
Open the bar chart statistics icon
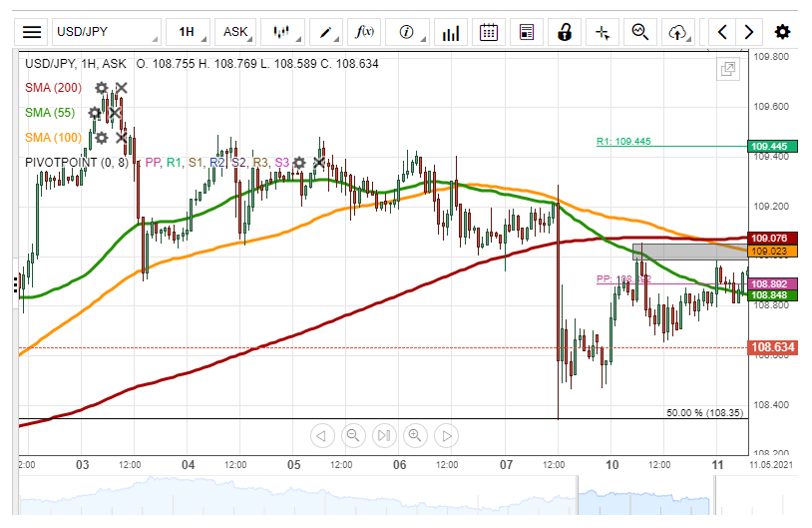click(451, 32)
